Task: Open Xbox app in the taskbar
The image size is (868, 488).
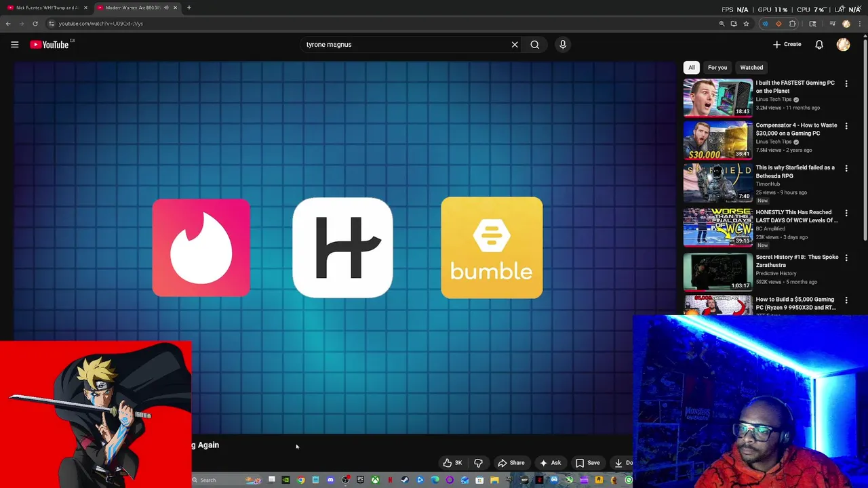Action: [x=376, y=480]
